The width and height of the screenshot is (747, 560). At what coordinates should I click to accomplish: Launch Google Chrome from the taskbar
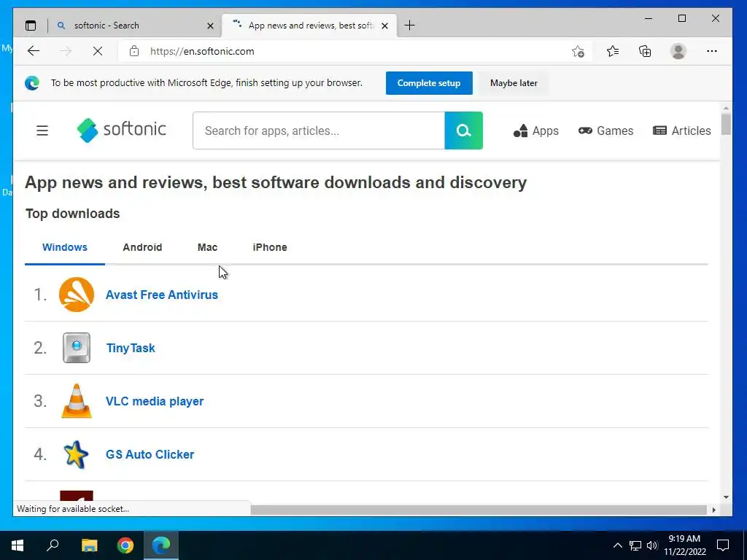click(x=125, y=545)
